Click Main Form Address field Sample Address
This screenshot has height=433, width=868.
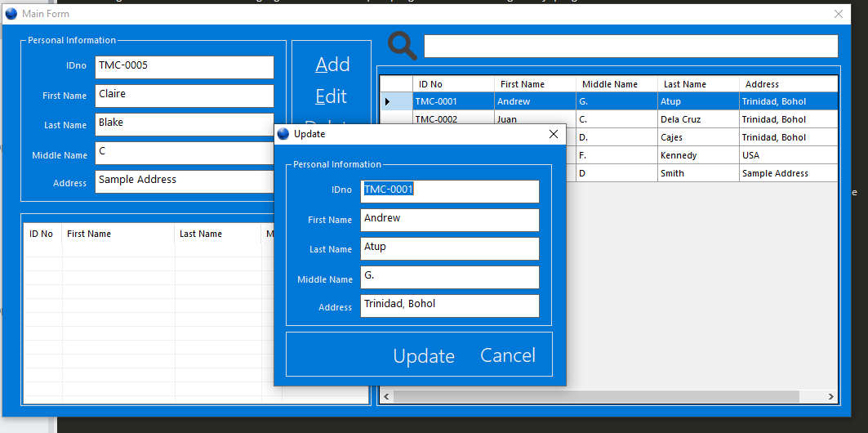coord(185,181)
